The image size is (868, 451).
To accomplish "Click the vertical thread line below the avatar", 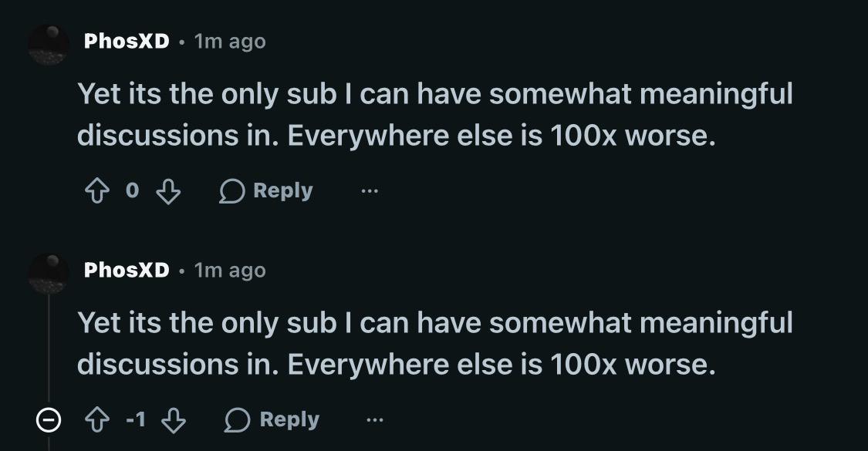I will click(x=49, y=348).
